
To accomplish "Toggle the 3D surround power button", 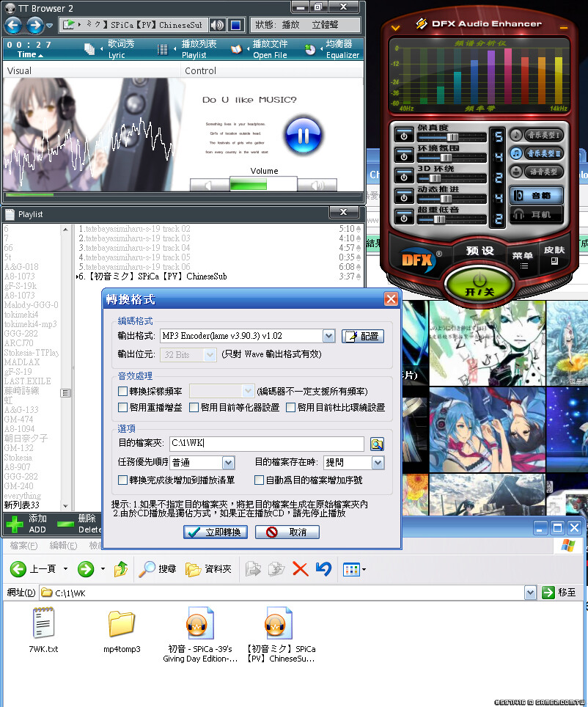I will click(404, 176).
